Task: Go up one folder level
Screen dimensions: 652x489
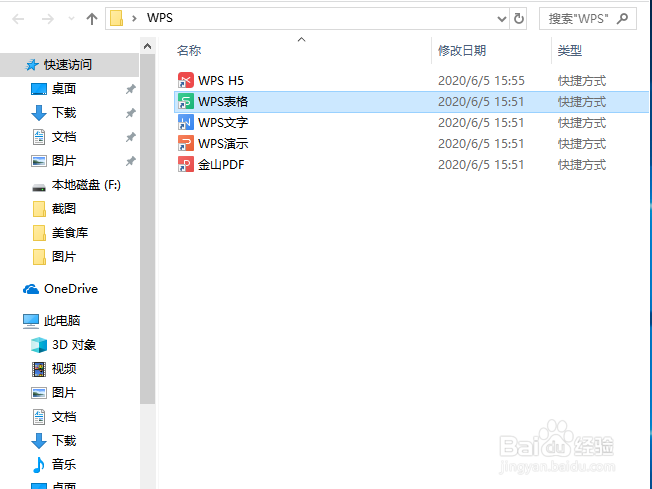Action: coord(91,19)
